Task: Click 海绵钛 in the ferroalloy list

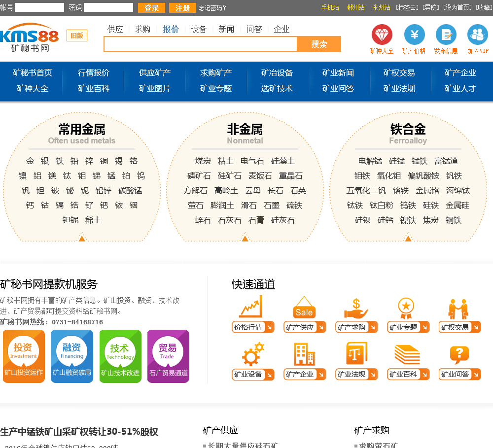Action: point(458,191)
